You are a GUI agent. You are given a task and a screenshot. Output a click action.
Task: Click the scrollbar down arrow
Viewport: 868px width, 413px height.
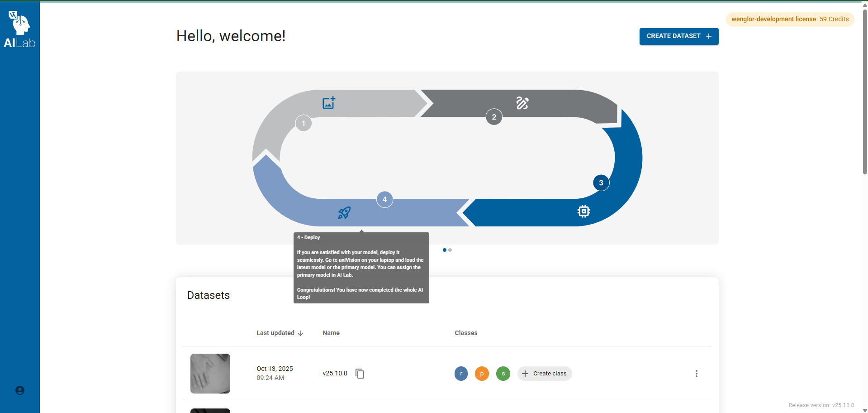point(865,410)
